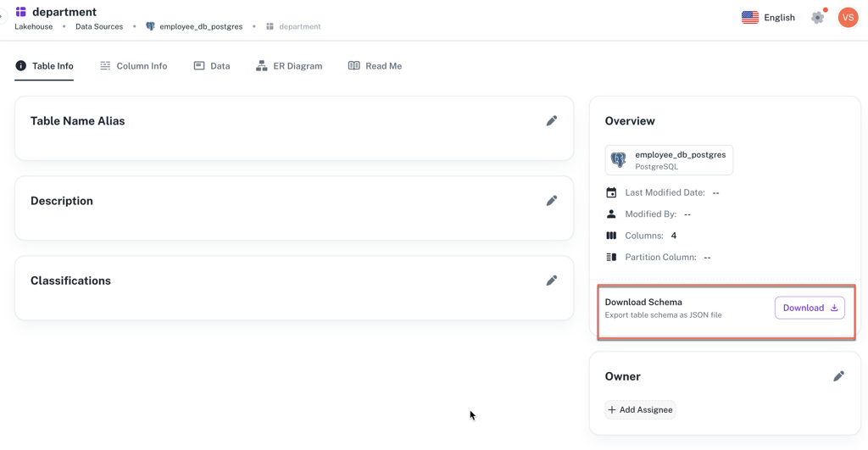Open the English language selector
The image size is (868, 450).
pos(768,18)
